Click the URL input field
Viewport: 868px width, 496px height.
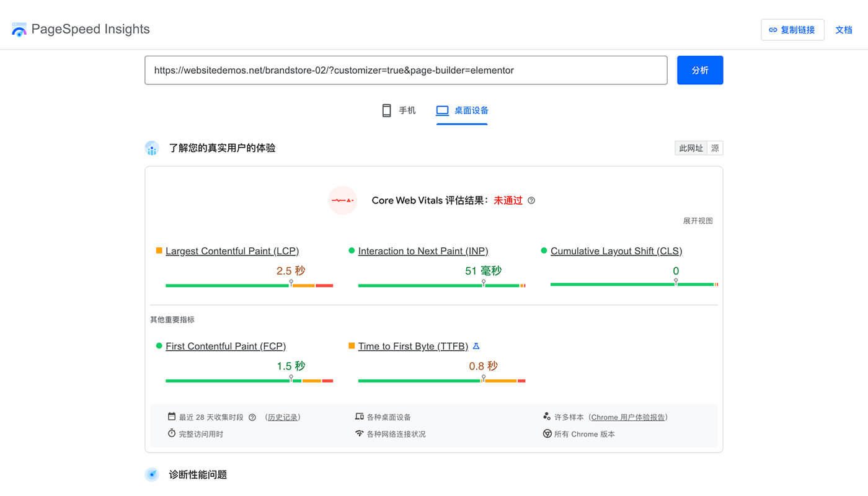(x=406, y=70)
